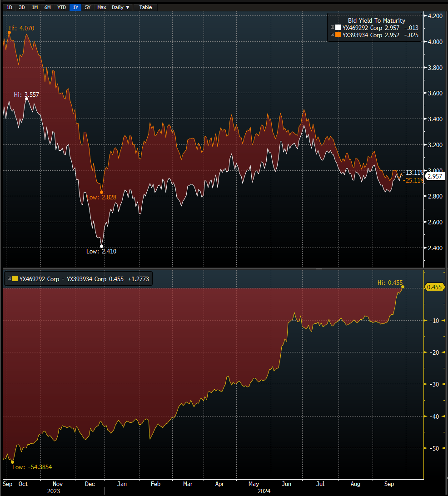Select the 5Y range option
Screen dimensions: 448x496
click(x=88, y=7)
